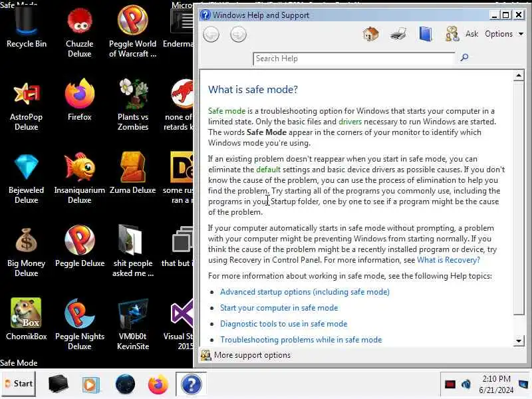Image resolution: width=532 pixels, height=399 pixels.
Task: Select the AstroPop Deluxe desktop icon
Action: point(26,105)
